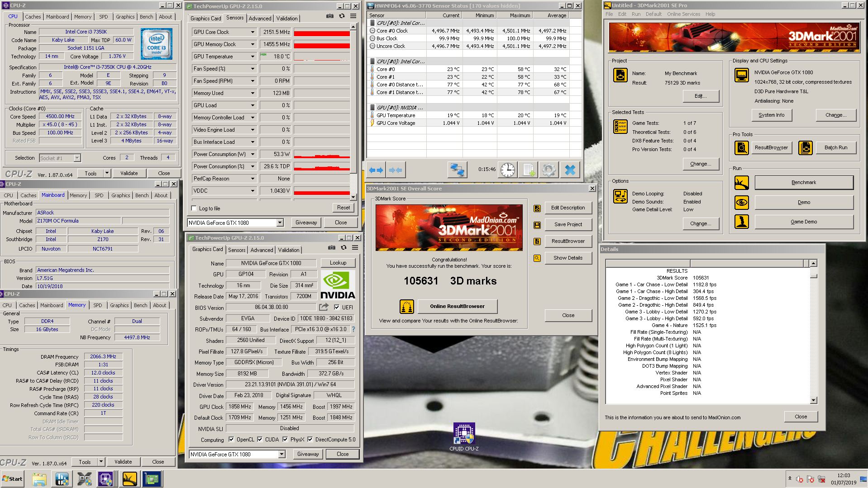Click the bus interface question mark icon

(x=353, y=329)
